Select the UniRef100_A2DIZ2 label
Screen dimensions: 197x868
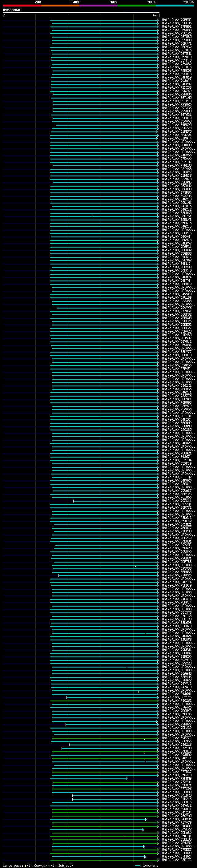(x=177, y=860)
